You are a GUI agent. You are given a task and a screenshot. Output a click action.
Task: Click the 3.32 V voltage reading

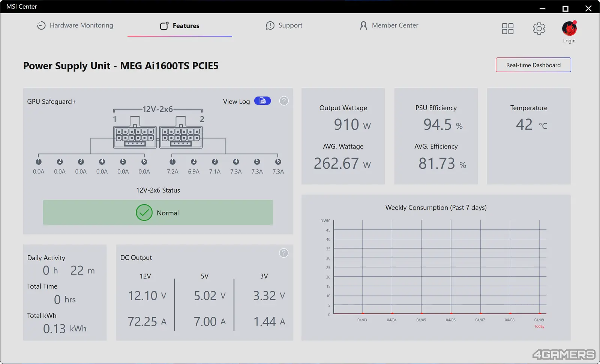point(269,296)
